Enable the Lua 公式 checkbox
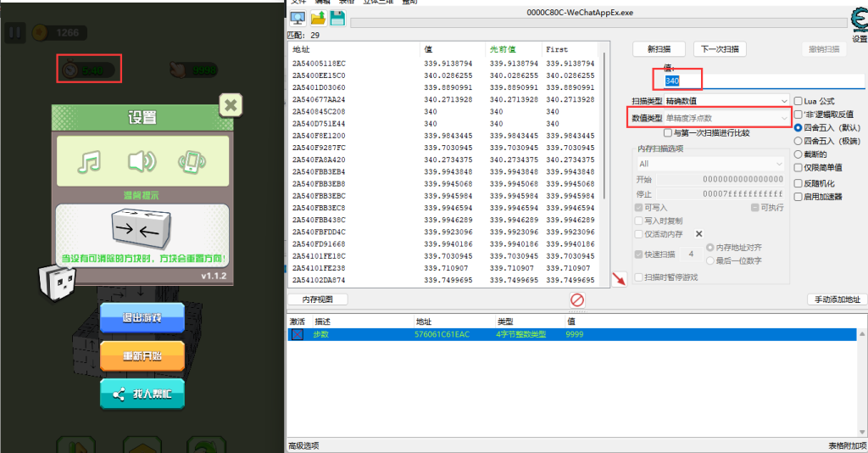This screenshot has height=453, width=868. 798,101
